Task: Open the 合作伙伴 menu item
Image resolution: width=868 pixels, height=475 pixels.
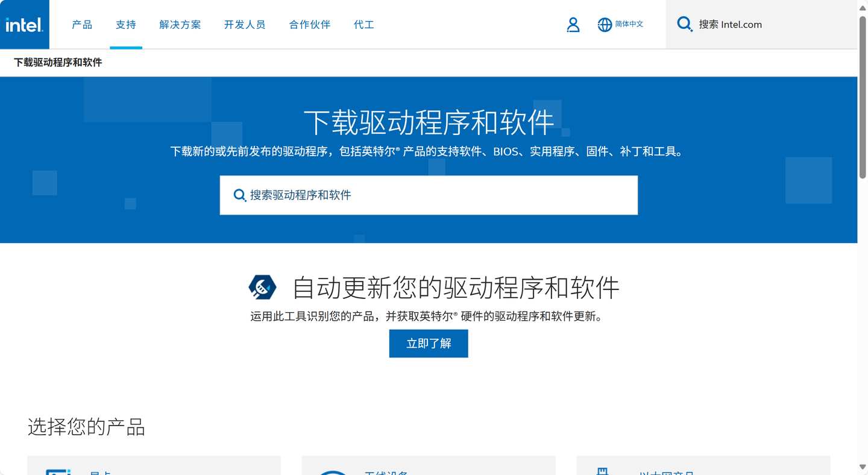Action: tap(310, 25)
